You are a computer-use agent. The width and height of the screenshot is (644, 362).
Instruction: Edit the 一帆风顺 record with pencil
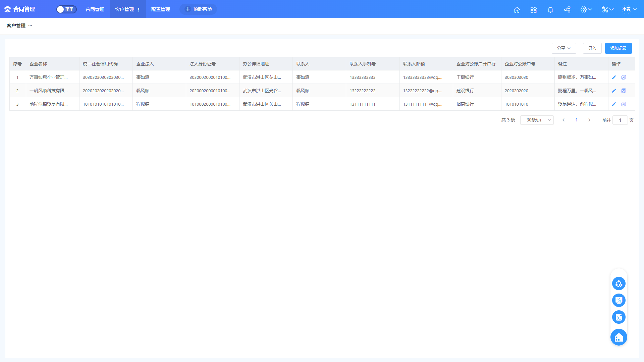tap(614, 91)
